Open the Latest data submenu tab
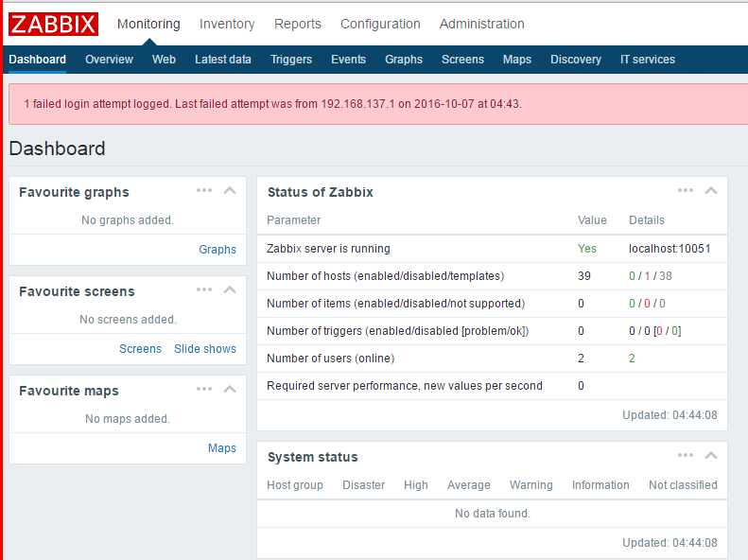This screenshot has height=560, width=748. point(223,60)
